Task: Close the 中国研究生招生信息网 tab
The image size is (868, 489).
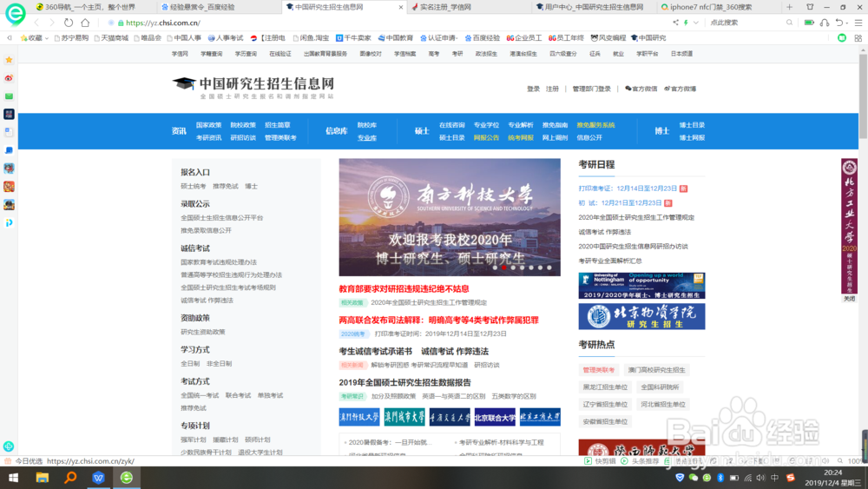Action: point(401,7)
